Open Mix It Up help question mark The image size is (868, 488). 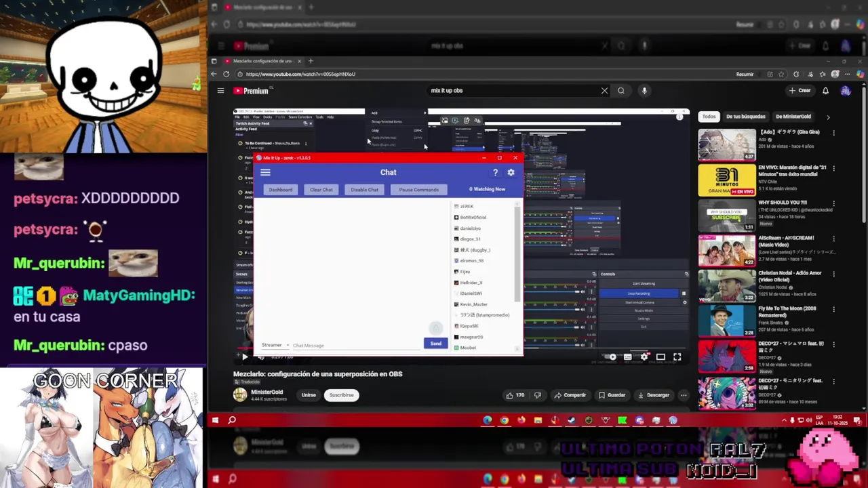[x=495, y=173]
